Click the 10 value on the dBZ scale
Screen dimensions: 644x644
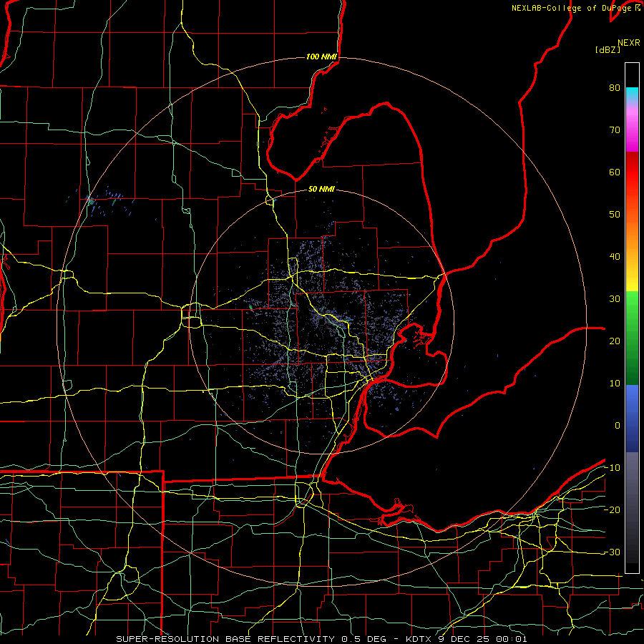click(x=615, y=384)
